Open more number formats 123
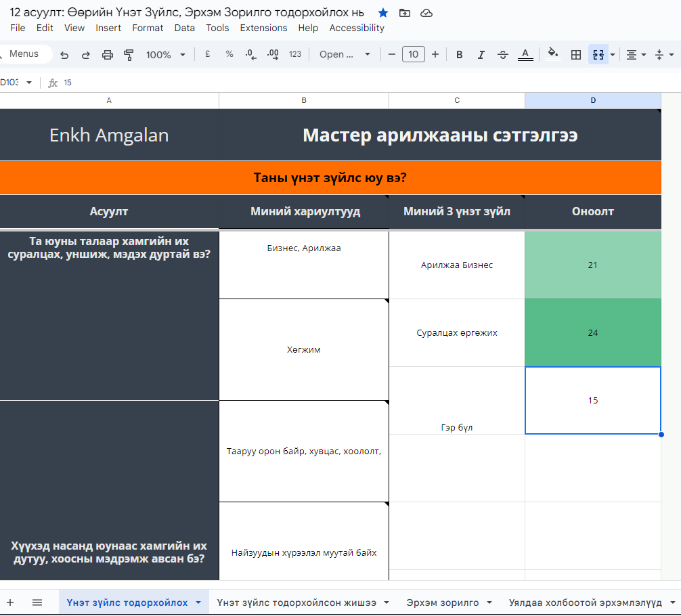 (295, 54)
